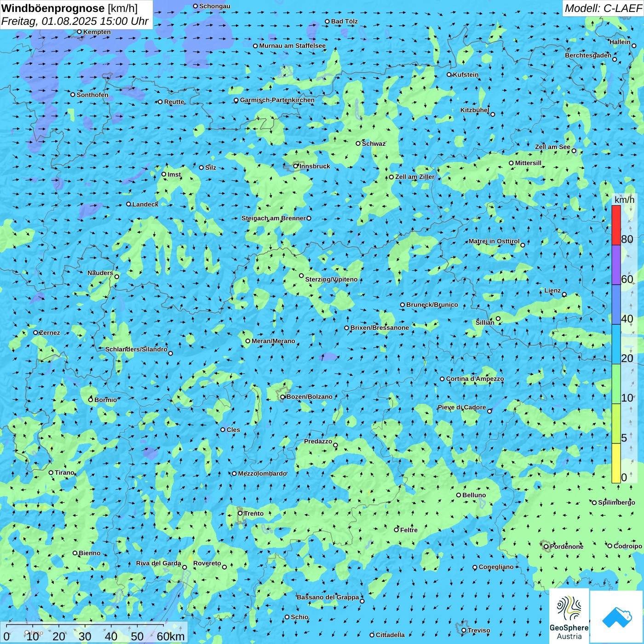Screen dimensions: 644x644
Task: Click the Bruneck/Brunico label
Action: [x=432, y=305]
